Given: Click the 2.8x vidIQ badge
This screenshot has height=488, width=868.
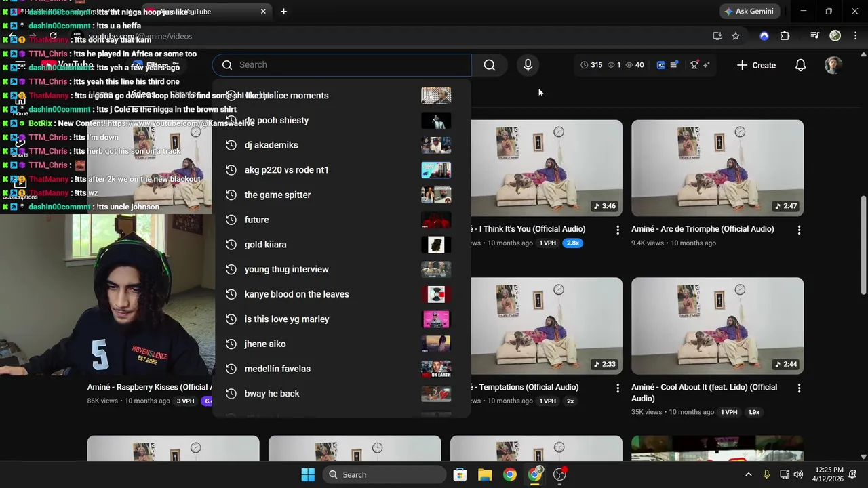Looking at the screenshot, I should coord(573,243).
